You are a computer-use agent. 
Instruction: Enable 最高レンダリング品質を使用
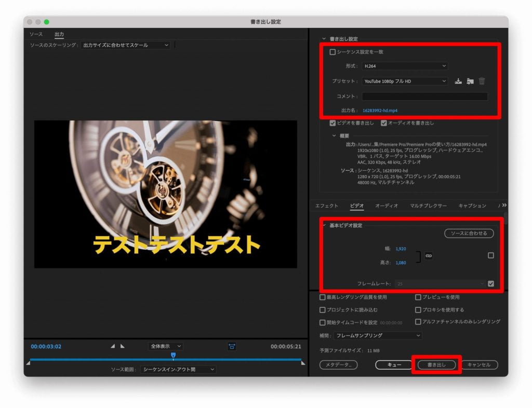tap(322, 296)
